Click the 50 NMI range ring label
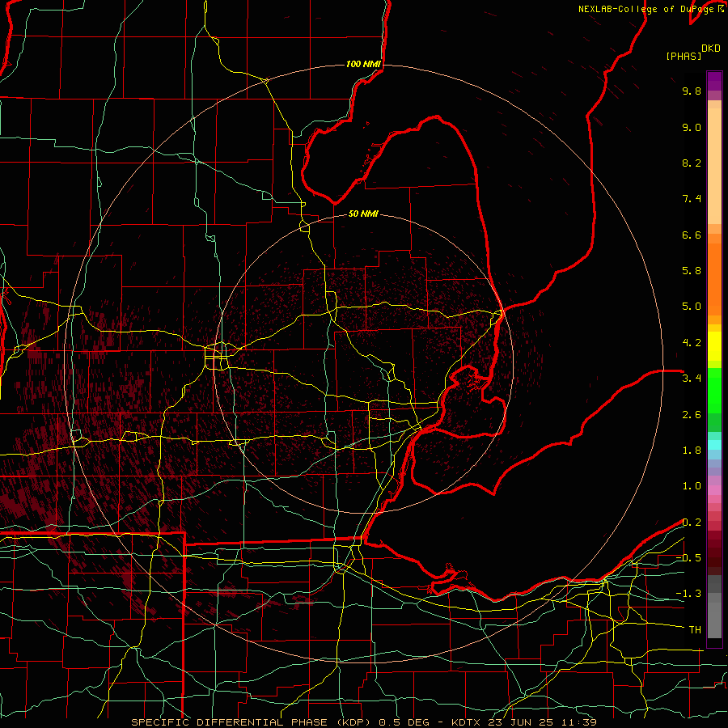Image resolution: width=728 pixels, height=728 pixels. click(363, 214)
